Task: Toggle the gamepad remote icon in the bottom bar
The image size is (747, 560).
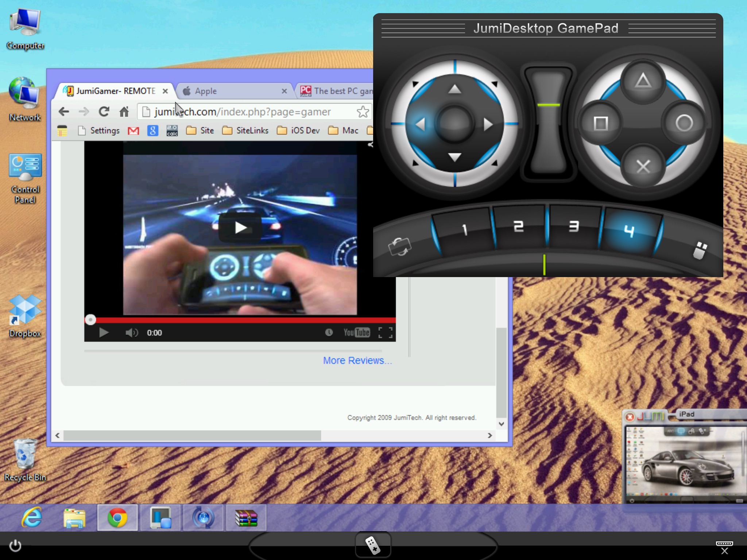Action: pos(373,545)
